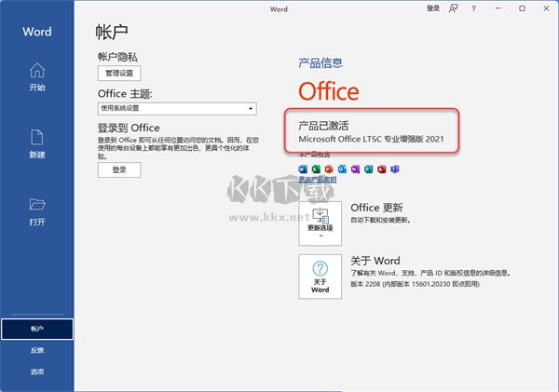Click the 打开 open folder item
Screen dimensions: 559x392
point(37,212)
